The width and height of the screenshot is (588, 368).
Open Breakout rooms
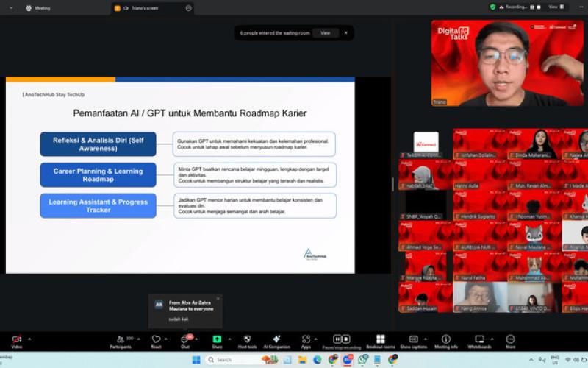coord(380,340)
